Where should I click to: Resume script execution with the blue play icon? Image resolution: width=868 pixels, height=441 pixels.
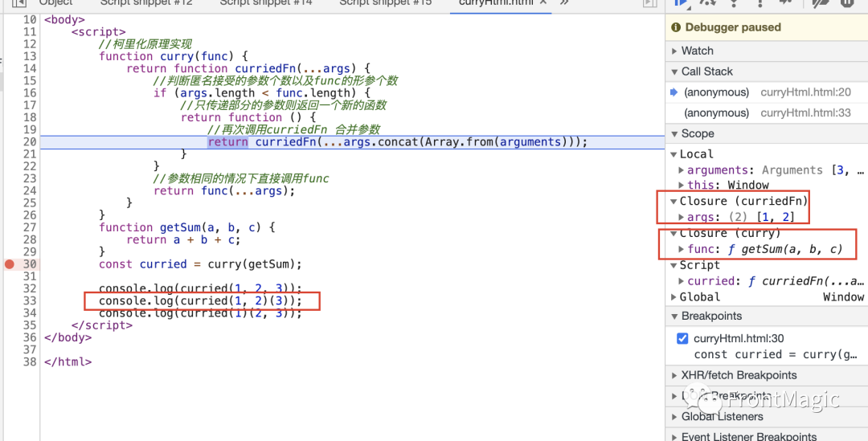[681, 2]
